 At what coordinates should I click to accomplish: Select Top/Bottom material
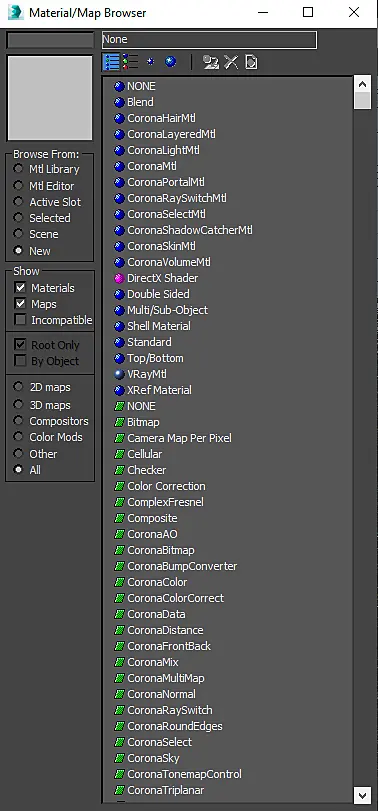click(x=155, y=358)
